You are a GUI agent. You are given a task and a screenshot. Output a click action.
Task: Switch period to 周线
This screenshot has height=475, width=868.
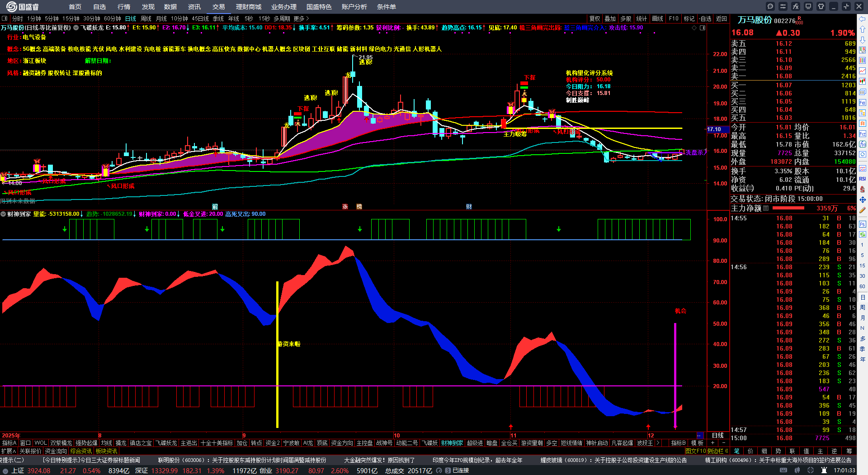(x=146, y=19)
